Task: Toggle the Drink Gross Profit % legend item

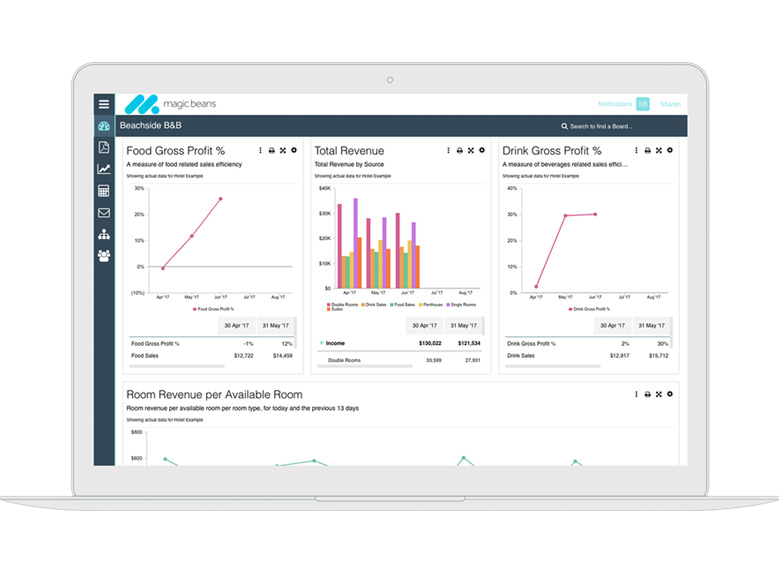Action: coord(589,310)
